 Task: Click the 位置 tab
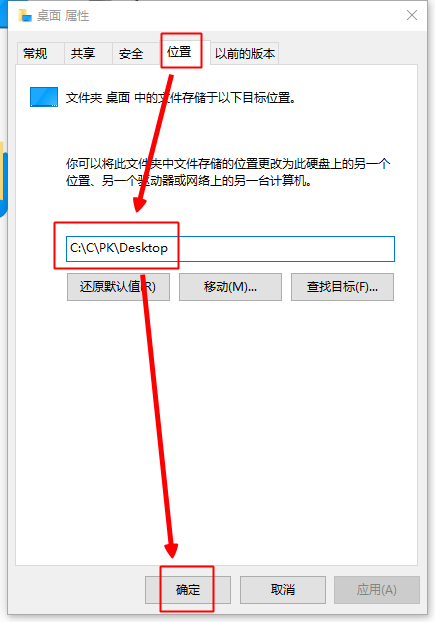pos(179,52)
